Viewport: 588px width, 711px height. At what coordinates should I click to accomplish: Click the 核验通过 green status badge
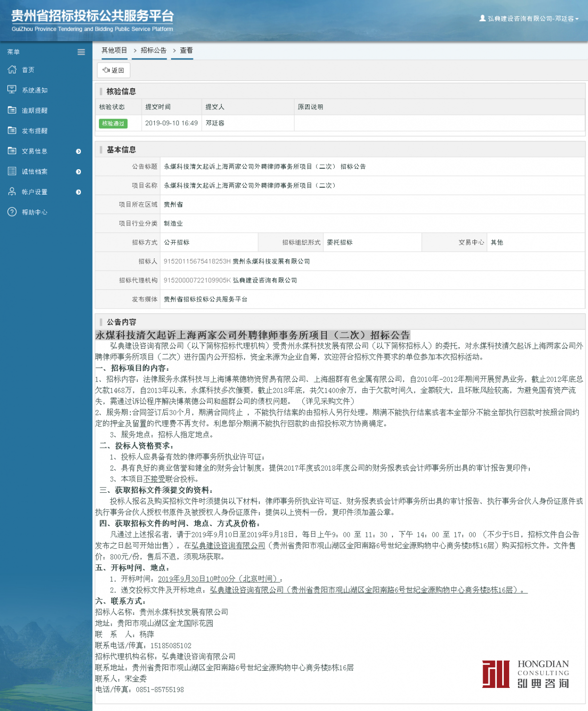click(113, 124)
